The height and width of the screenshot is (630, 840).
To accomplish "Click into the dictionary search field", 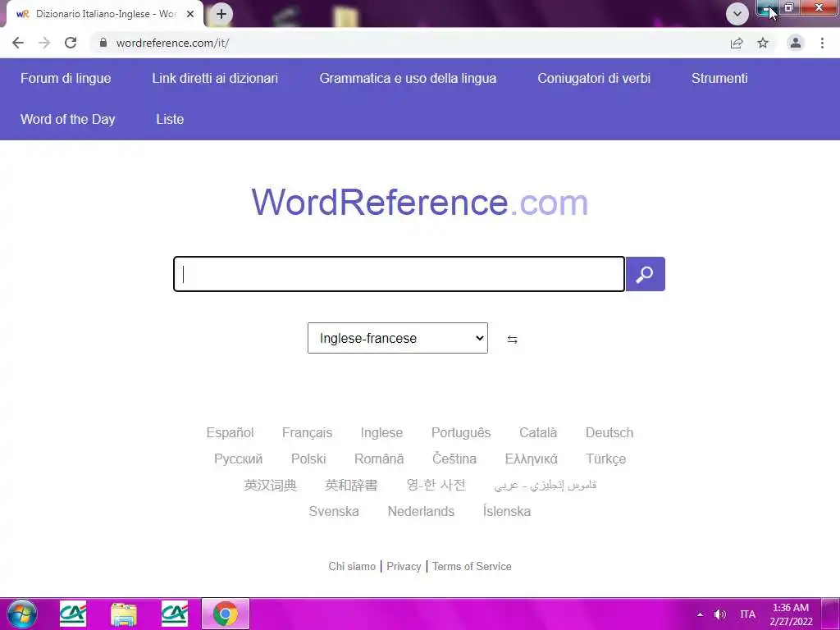I will 399,274.
